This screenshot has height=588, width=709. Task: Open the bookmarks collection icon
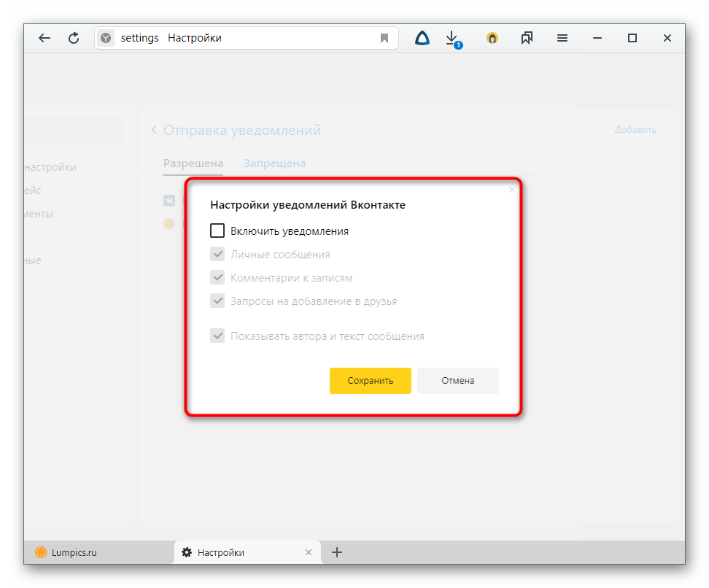point(527,39)
